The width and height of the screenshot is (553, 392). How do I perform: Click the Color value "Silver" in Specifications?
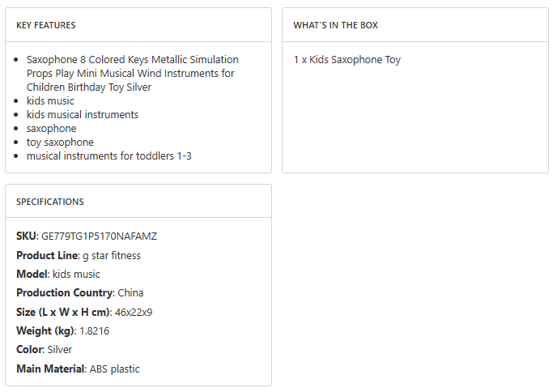(59, 350)
